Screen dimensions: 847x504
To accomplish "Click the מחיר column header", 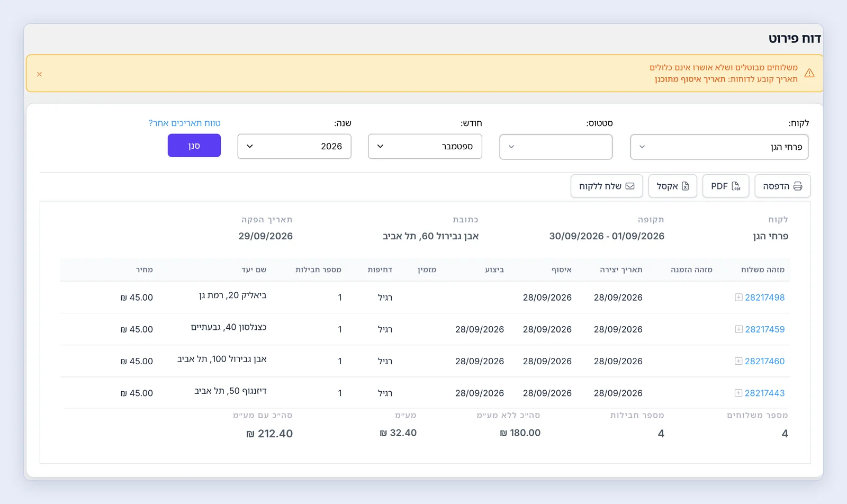I will click(x=144, y=269).
